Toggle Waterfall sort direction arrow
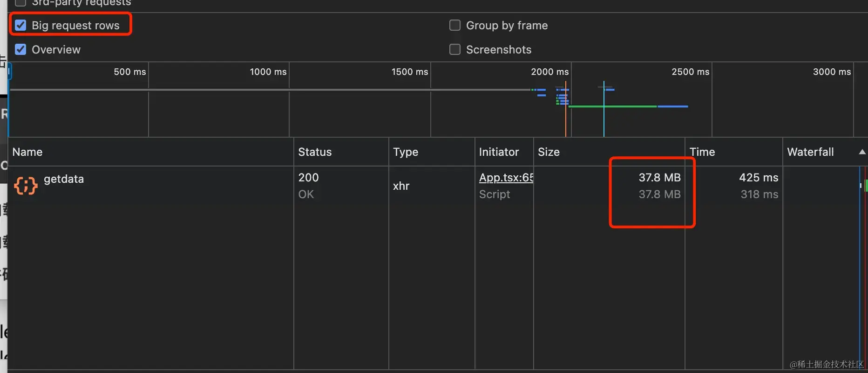 click(x=862, y=152)
